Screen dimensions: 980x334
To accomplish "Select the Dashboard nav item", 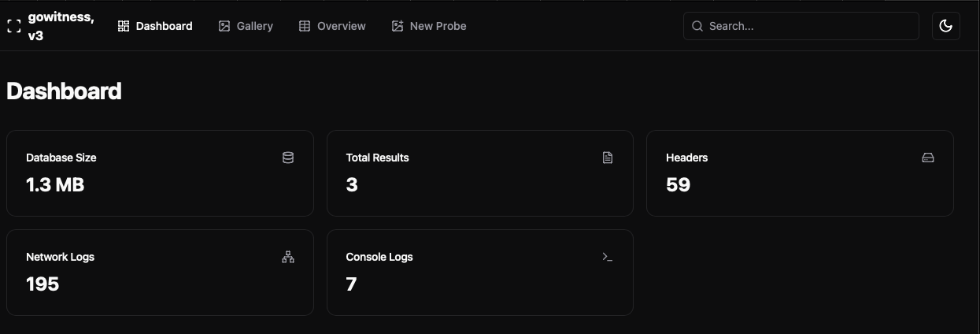I will (155, 26).
